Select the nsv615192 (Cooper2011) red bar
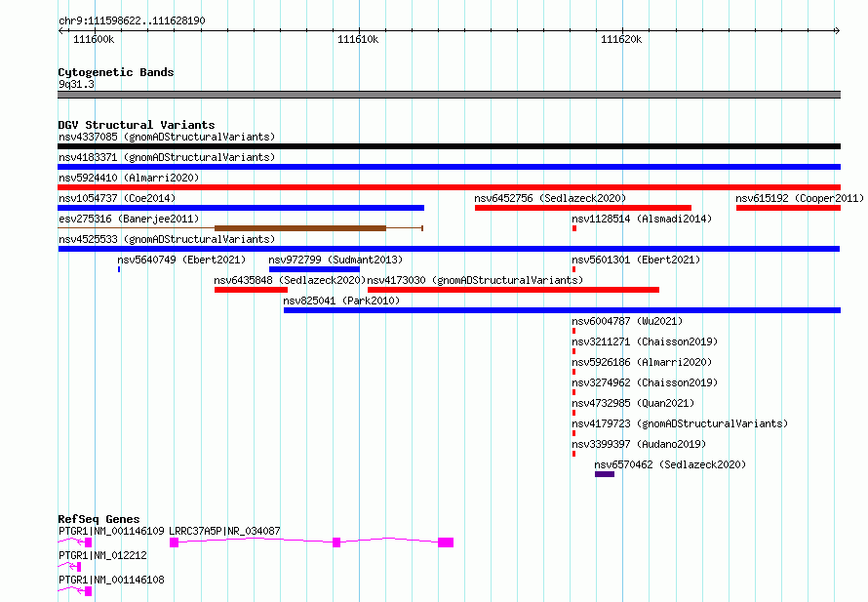This screenshot has height=602, width=868. click(x=788, y=208)
